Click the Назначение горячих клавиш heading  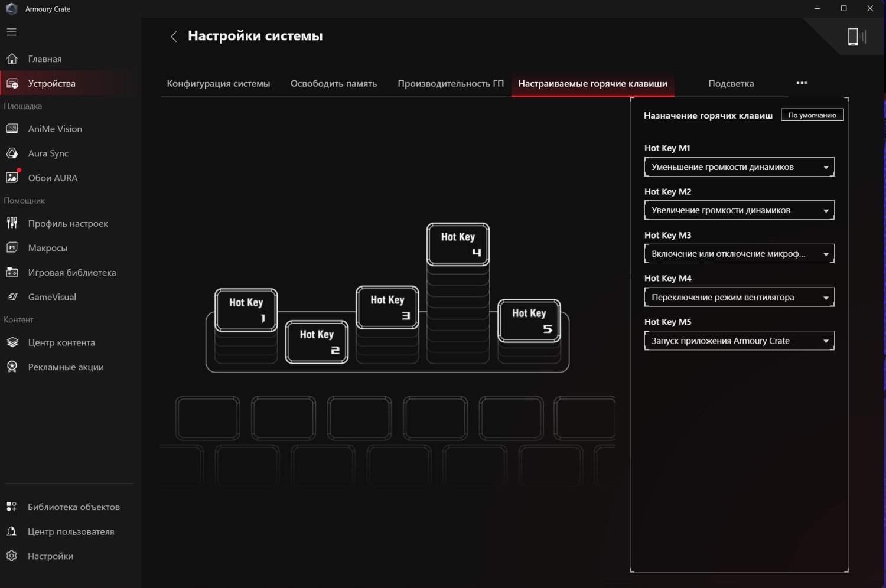(x=708, y=116)
